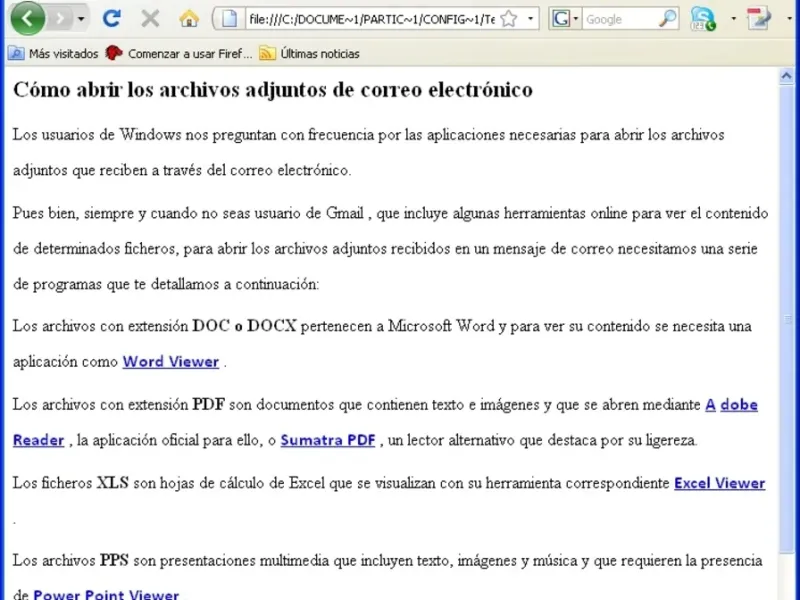This screenshot has width=800, height=600.
Task: Expand the address bar history dropdown
Action: click(x=531, y=19)
